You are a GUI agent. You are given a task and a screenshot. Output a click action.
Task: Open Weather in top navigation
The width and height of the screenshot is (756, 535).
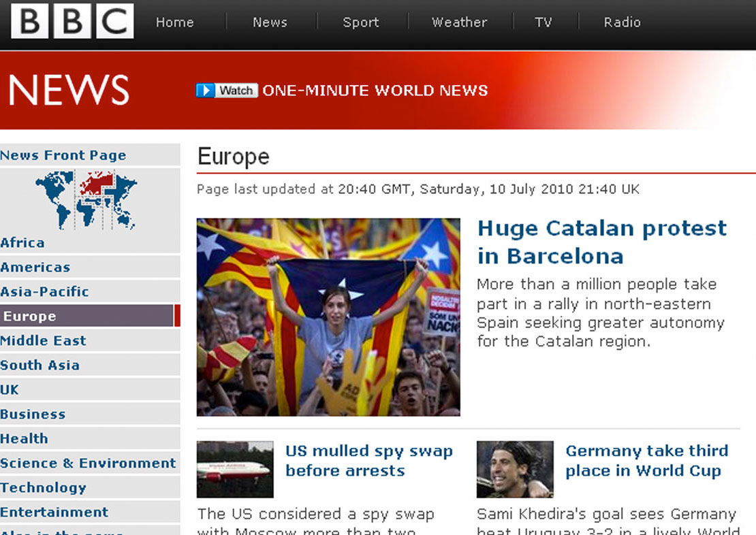coord(459,22)
